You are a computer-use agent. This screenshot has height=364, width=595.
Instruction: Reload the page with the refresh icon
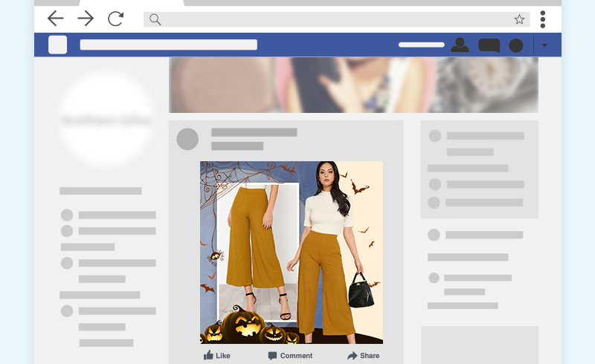point(115,19)
